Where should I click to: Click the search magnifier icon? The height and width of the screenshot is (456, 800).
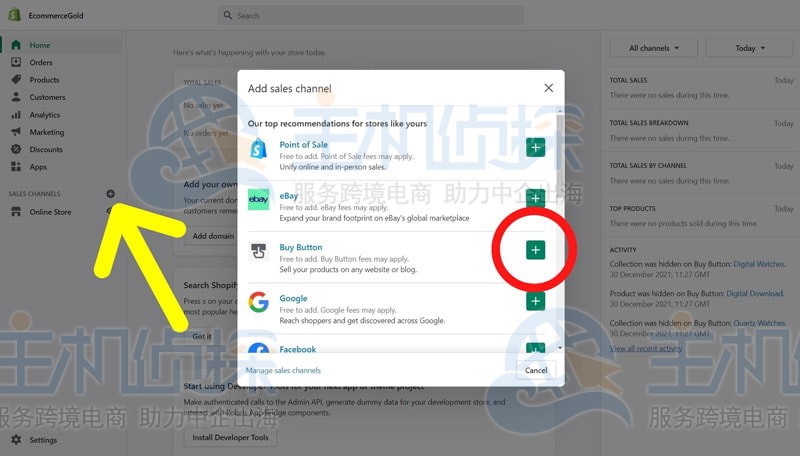[228, 15]
